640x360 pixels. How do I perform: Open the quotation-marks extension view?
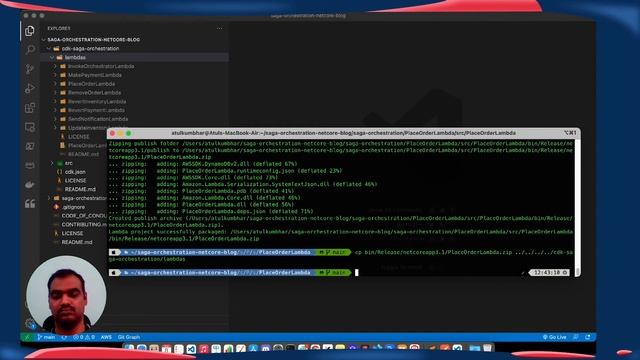pyautogui.click(x=30, y=204)
